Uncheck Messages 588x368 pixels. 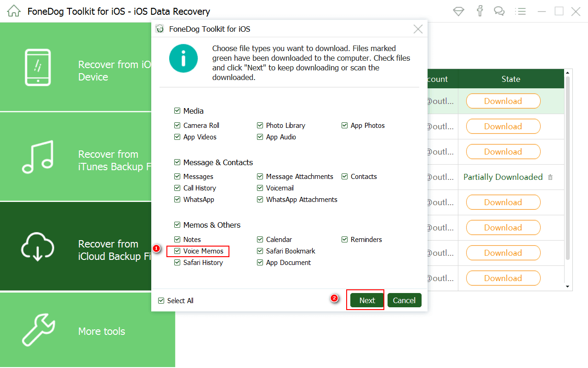[x=177, y=176]
